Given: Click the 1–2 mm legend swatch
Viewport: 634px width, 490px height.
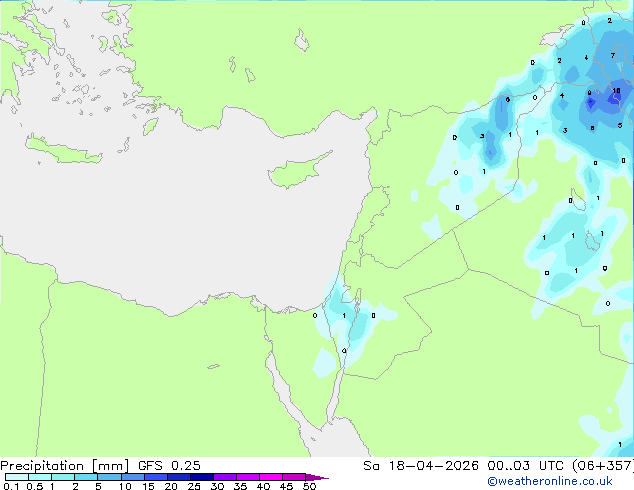Looking at the screenshot, I should pos(63,477).
